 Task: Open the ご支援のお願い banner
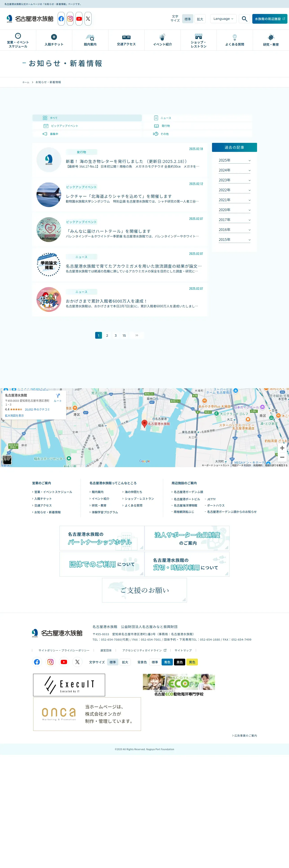tap(144, 590)
